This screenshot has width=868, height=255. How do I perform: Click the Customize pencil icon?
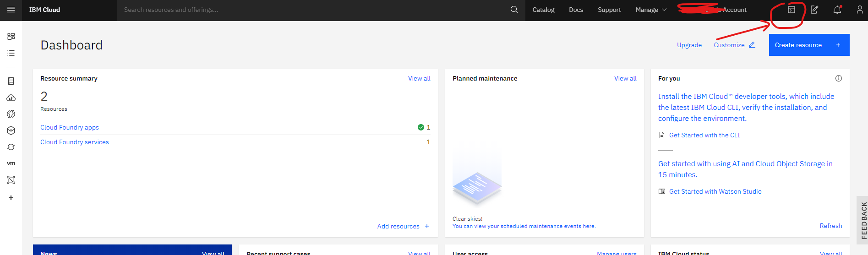click(x=752, y=45)
